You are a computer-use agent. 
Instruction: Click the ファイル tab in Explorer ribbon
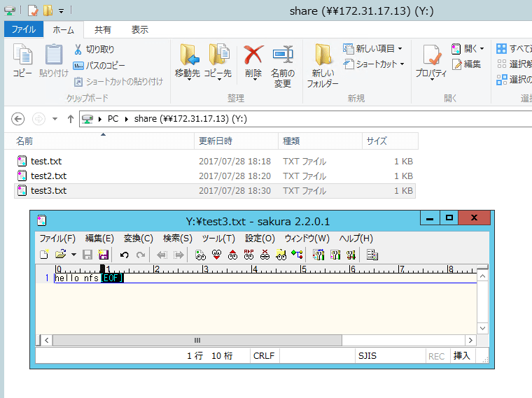pyautogui.click(x=24, y=29)
